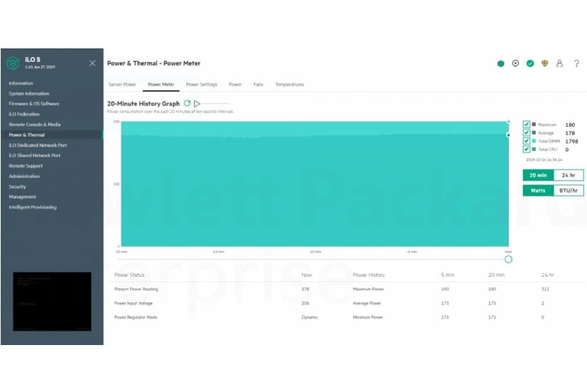Click the UID indicator icon
This screenshot has width=587, height=392.
[516, 63]
